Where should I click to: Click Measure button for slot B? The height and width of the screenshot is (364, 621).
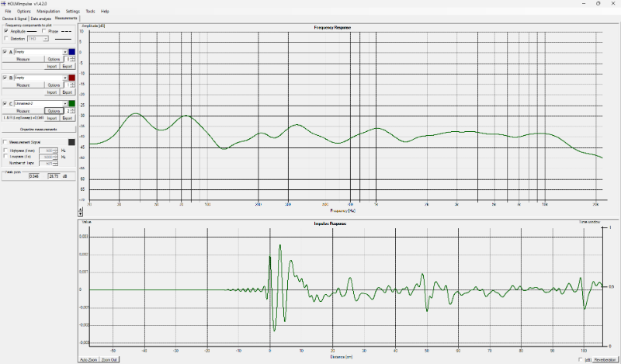[23, 85]
